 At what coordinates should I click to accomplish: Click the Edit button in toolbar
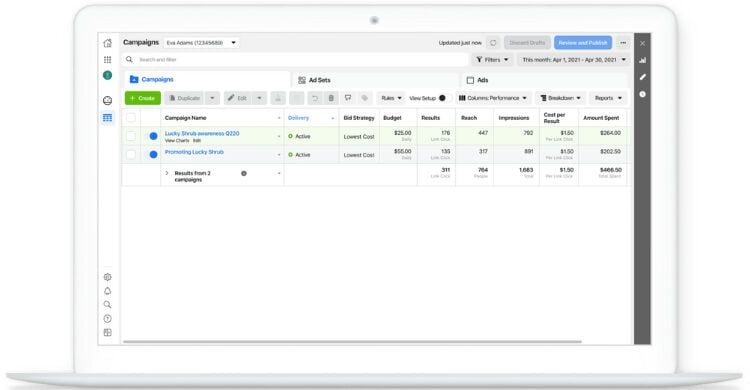coord(237,98)
